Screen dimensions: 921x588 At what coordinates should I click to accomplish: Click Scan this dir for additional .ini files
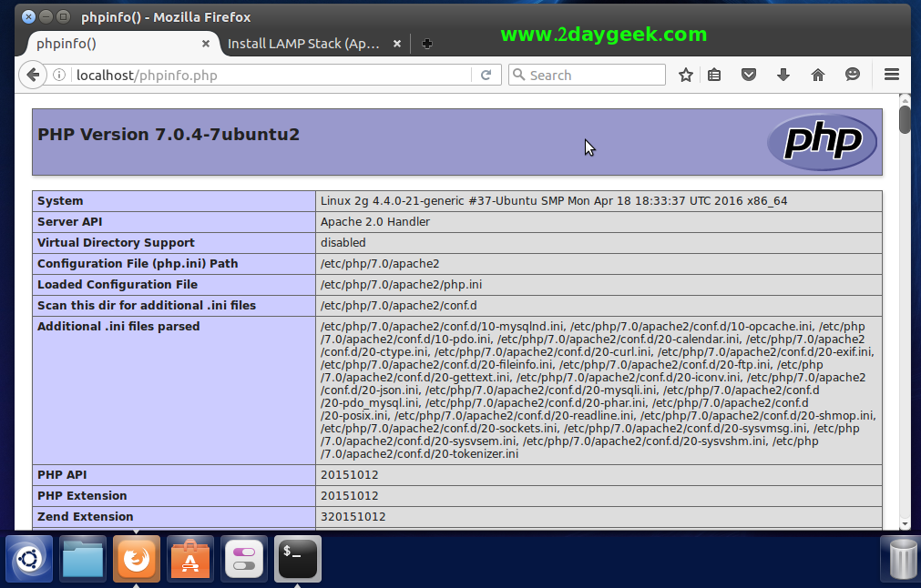tap(147, 305)
